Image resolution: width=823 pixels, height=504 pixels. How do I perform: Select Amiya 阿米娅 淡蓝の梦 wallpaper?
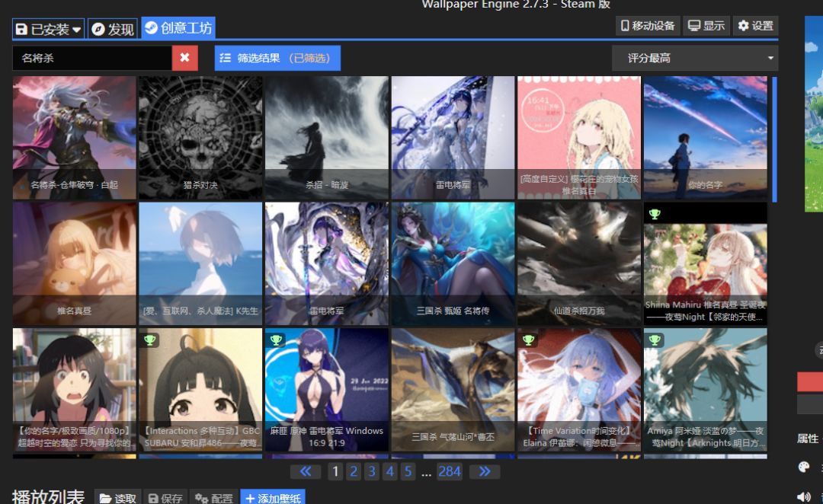pyautogui.click(x=706, y=390)
